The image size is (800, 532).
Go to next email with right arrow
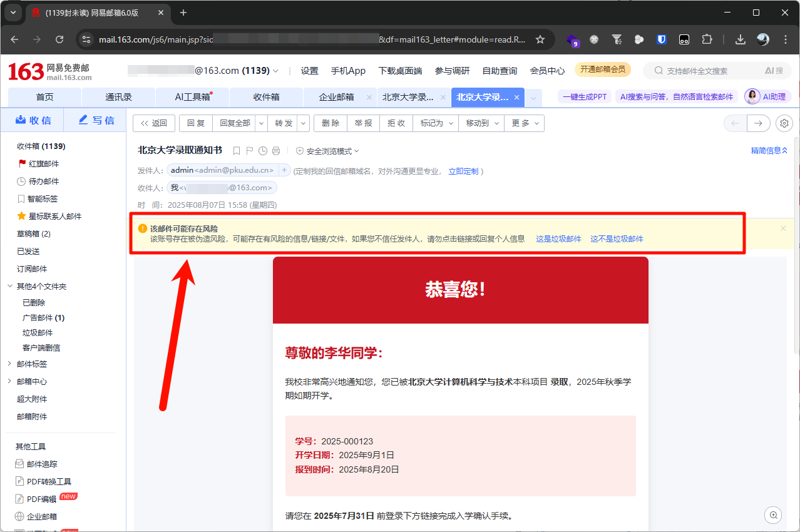758,123
